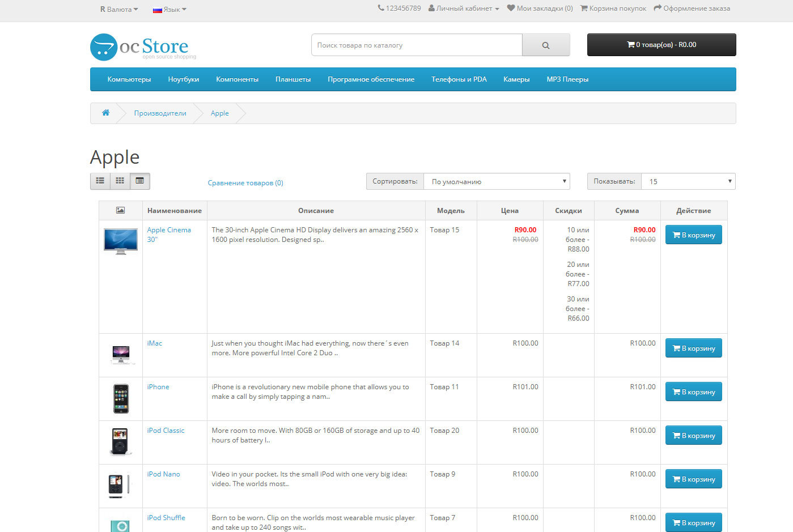
Task: Open Мои закладки wishlist link
Action: 540,8
